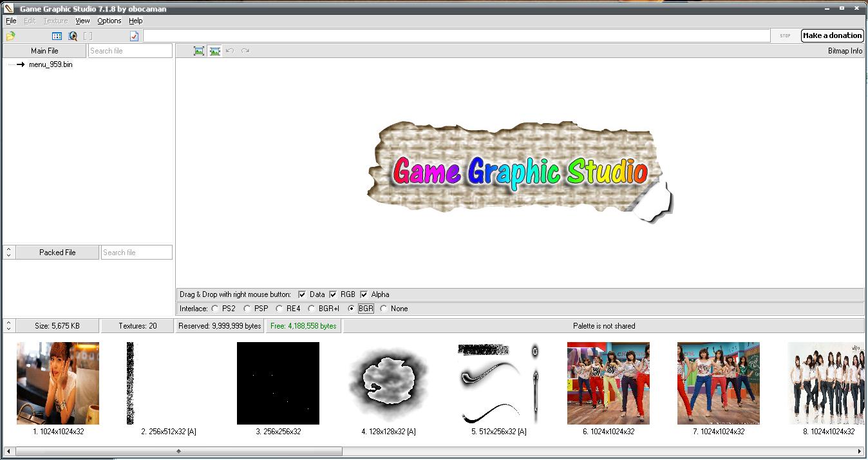Image resolution: width=868 pixels, height=460 pixels.
Task: Click the open file folder icon
Action: (10, 36)
